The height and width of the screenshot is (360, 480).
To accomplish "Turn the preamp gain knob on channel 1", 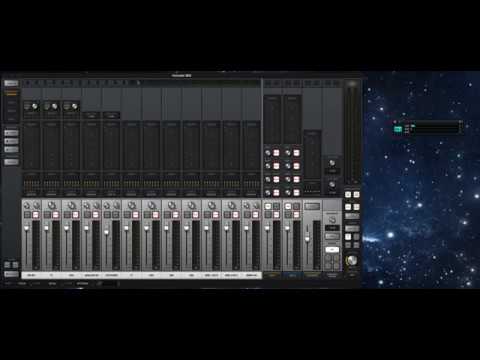I will coord(35,106).
